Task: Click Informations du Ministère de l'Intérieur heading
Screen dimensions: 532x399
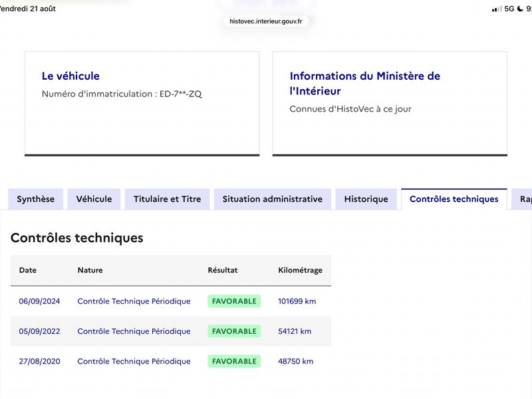Action: 364,84
